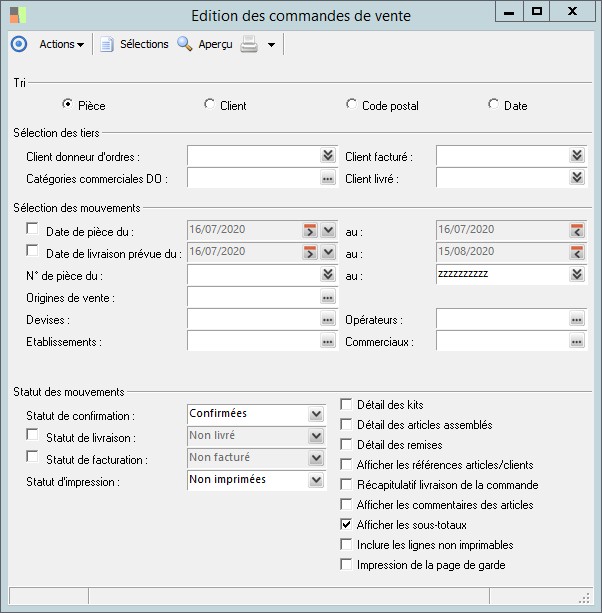602x613 pixels.
Task: Select the Client sort radio button
Action: pos(209,105)
